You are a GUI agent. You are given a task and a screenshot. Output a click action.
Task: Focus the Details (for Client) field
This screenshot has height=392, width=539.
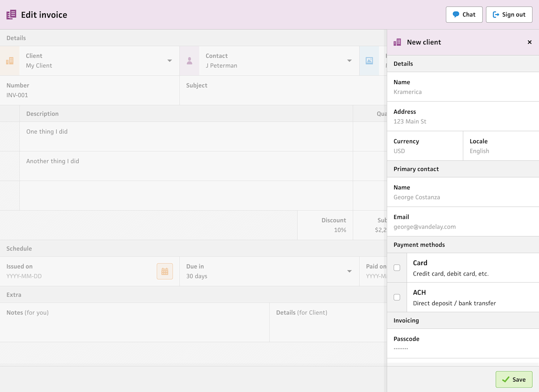pyautogui.click(x=328, y=322)
